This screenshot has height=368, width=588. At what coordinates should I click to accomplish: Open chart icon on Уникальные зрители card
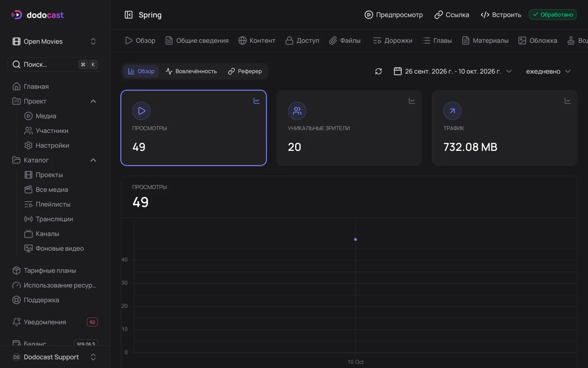click(412, 101)
